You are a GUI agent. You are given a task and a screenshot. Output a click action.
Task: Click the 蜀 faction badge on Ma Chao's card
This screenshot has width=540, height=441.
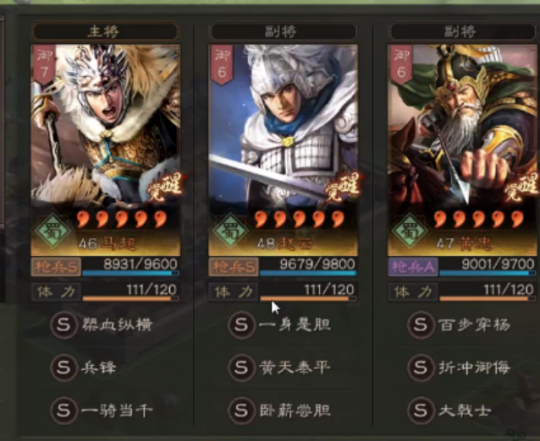(53, 231)
